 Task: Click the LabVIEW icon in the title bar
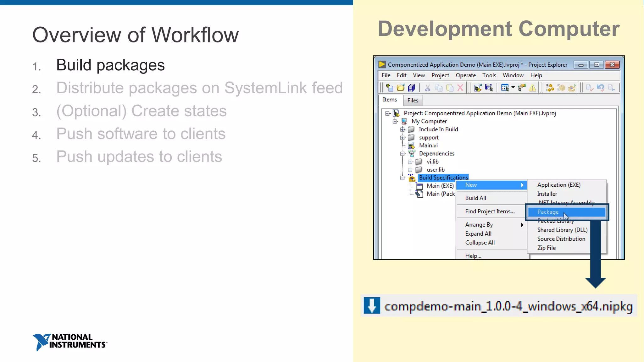382,64
